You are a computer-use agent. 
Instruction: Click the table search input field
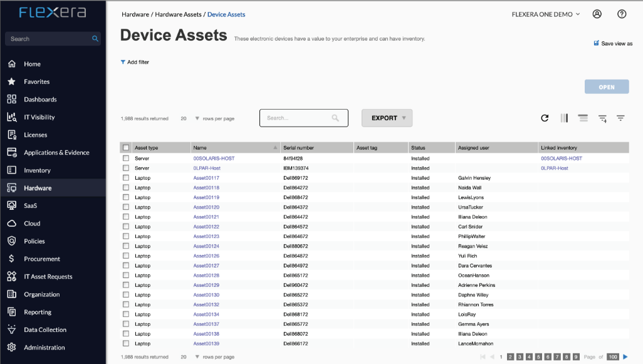point(297,118)
